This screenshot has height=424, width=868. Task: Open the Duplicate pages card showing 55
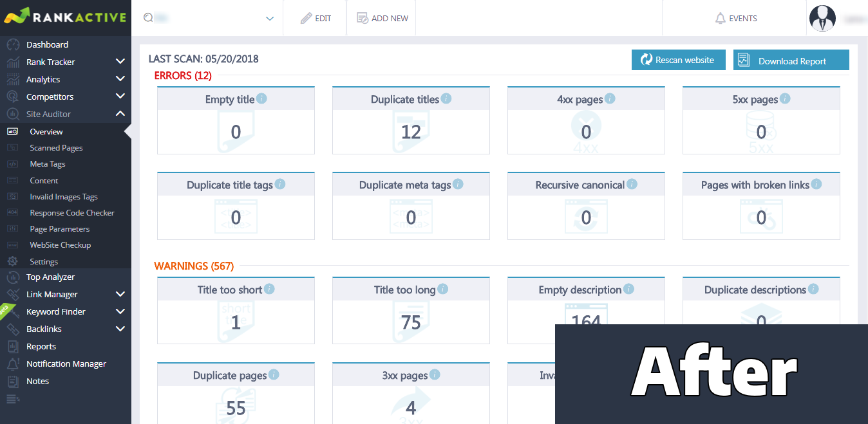(236, 393)
